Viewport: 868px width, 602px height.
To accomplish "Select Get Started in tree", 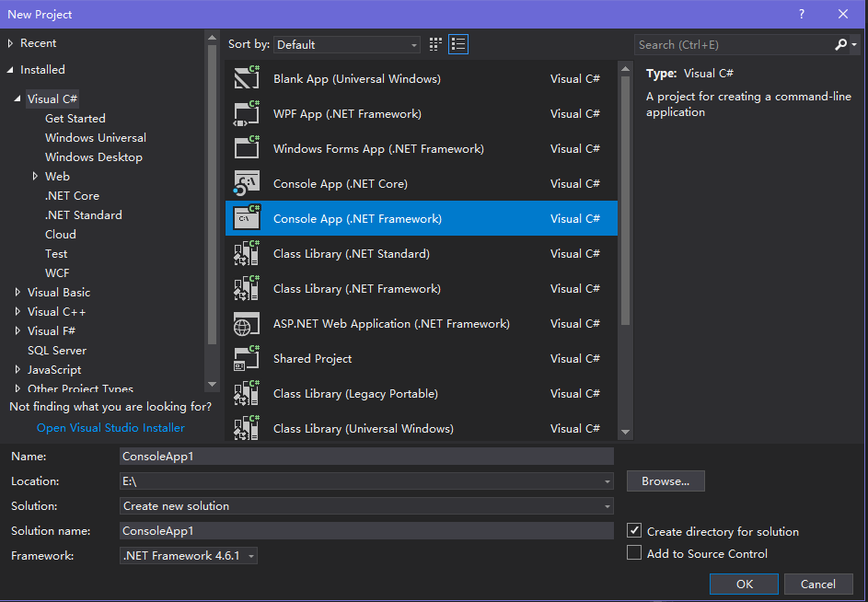I will 75,119.
